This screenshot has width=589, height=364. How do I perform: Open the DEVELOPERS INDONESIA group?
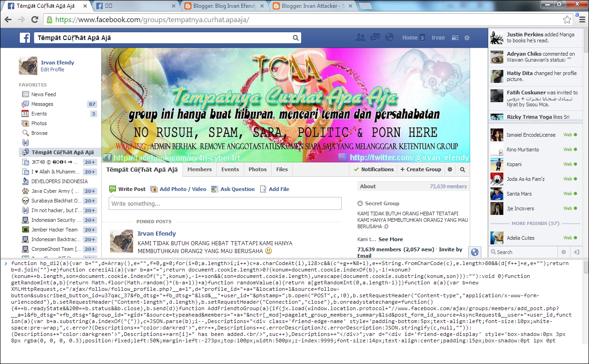59,181
